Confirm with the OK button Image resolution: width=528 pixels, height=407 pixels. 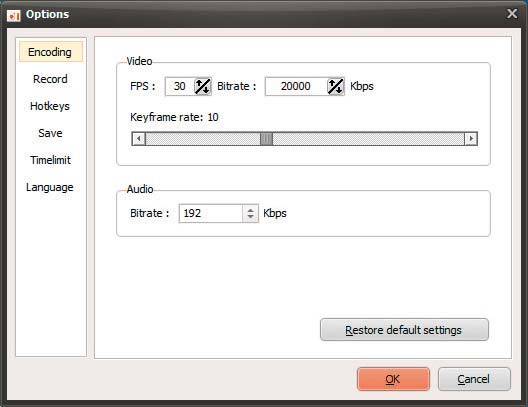[x=393, y=379]
